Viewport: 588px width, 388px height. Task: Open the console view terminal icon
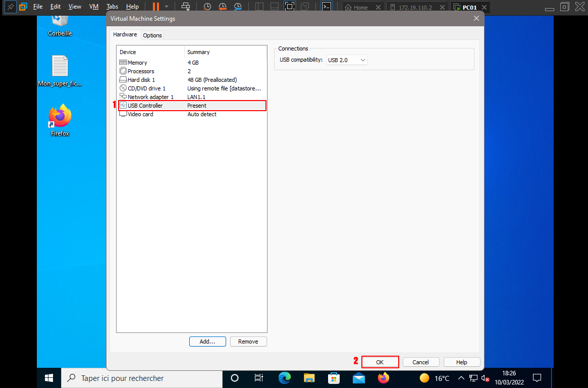pos(327,7)
